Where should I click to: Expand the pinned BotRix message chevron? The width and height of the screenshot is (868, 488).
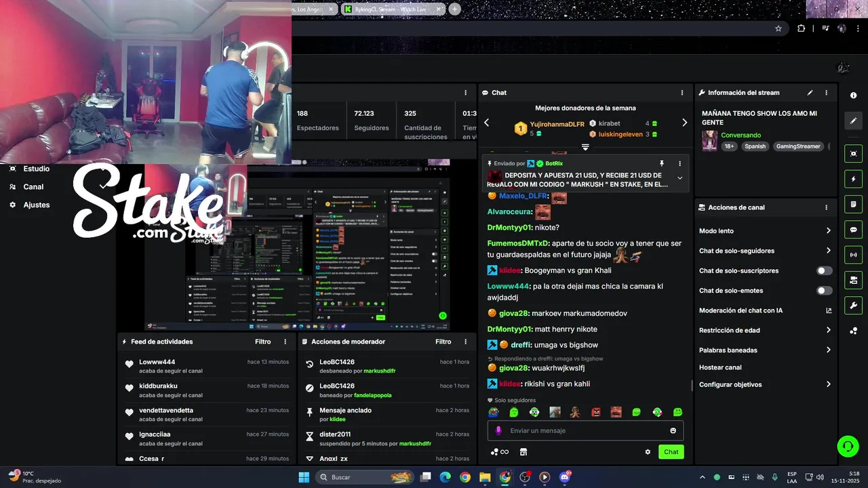tap(679, 178)
